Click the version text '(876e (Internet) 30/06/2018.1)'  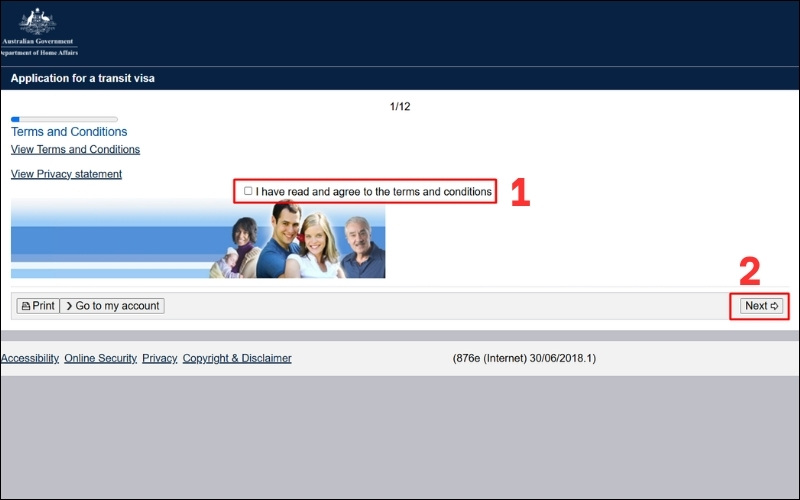click(524, 358)
